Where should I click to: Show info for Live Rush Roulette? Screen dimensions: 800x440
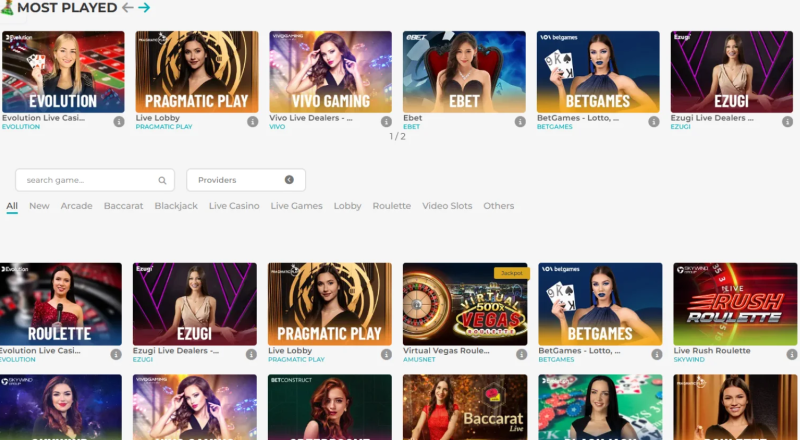[792, 354]
